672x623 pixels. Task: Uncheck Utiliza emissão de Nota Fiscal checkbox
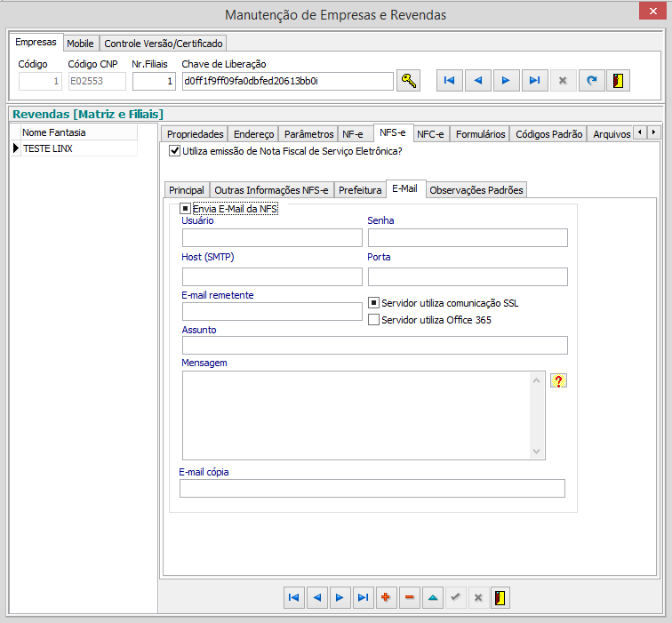point(174,151)
